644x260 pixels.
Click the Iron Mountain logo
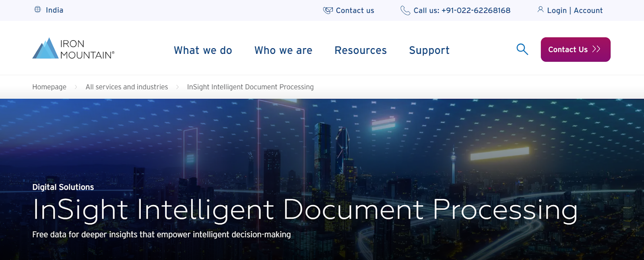click(73, 49)
